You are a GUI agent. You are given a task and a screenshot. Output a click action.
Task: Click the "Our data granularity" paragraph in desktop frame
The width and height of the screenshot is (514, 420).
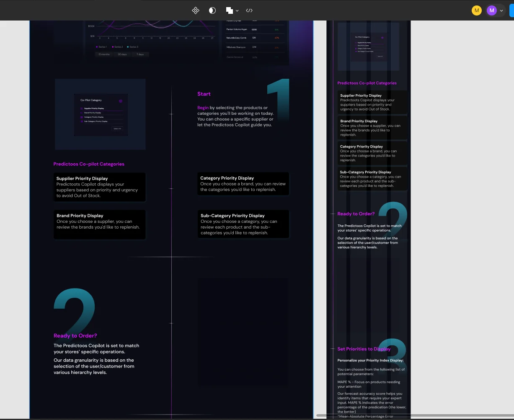pos(94,366)
